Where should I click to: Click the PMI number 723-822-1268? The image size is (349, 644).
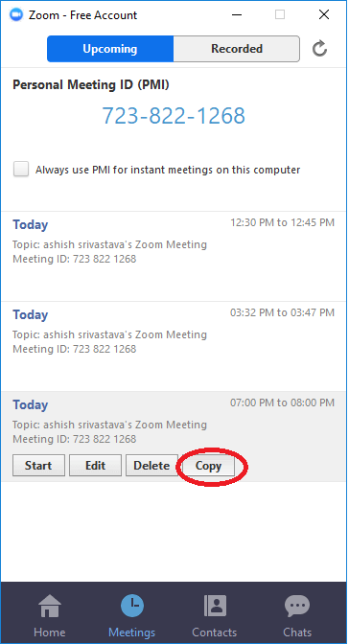coord(174,115)
